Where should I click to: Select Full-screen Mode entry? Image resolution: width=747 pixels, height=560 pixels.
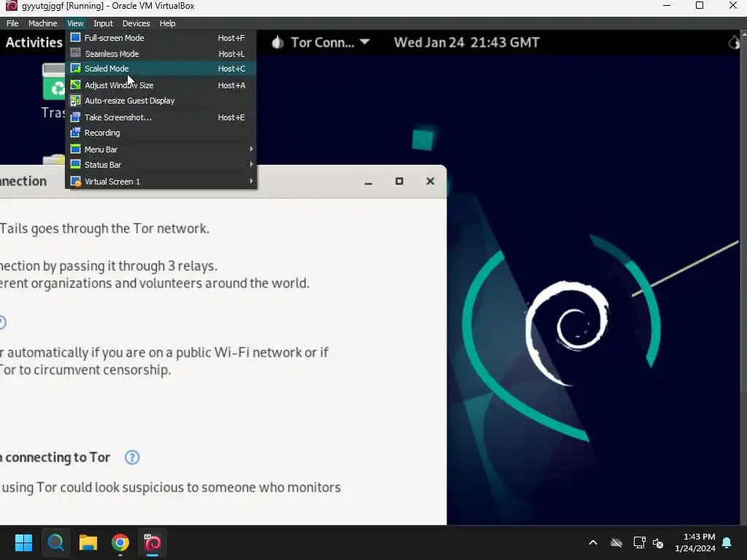pyautogui.click(x=161, y=38)
